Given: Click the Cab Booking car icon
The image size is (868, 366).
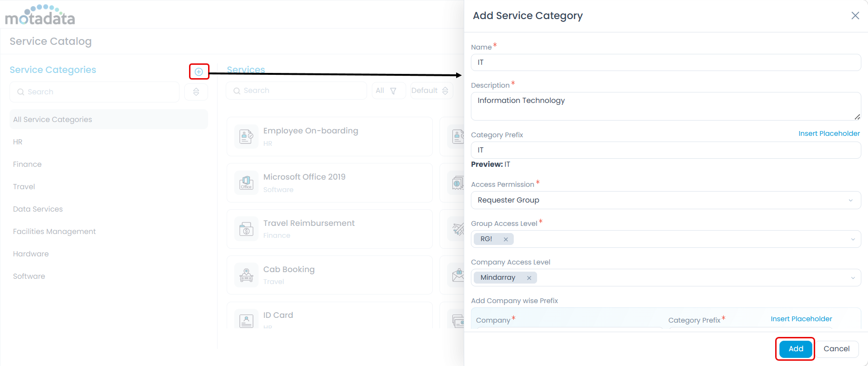Looking at the screenshot, I should coord(246,275).
